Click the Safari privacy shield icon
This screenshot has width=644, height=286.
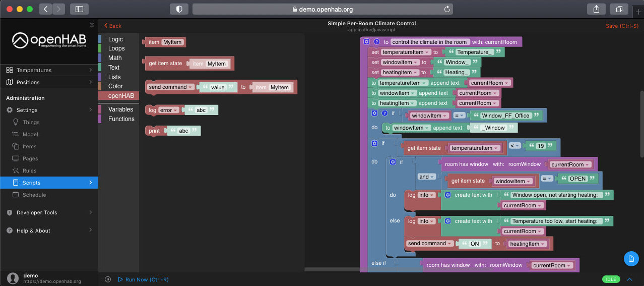click(178, 9)
